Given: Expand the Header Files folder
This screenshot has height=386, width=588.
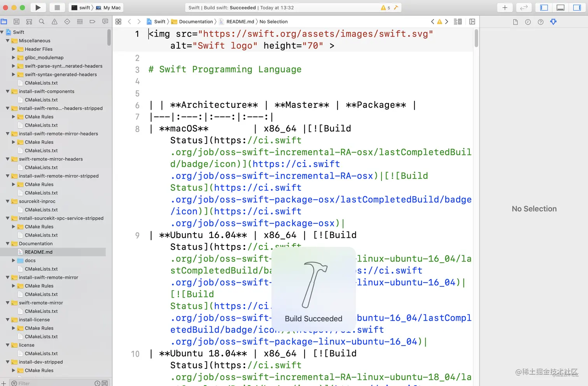Looking at the screenshot, I should point(14,49).
